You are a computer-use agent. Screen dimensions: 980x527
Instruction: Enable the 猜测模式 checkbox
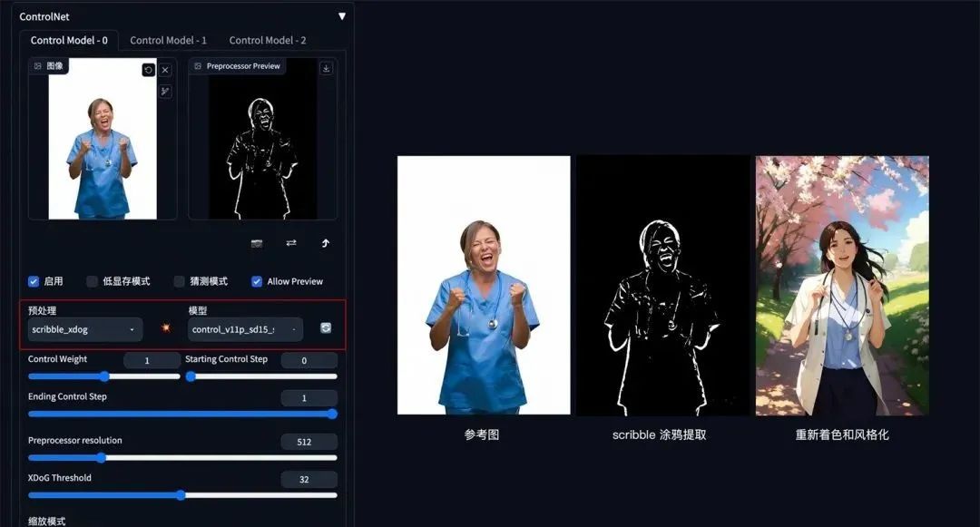180,281
